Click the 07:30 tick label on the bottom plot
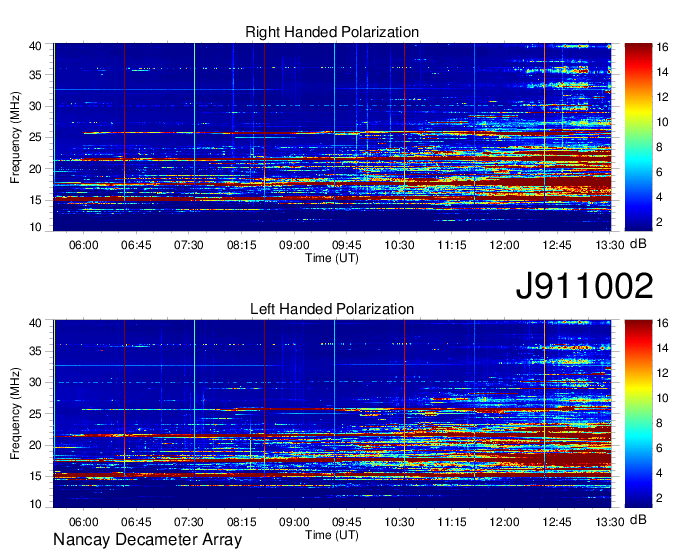 189,522
